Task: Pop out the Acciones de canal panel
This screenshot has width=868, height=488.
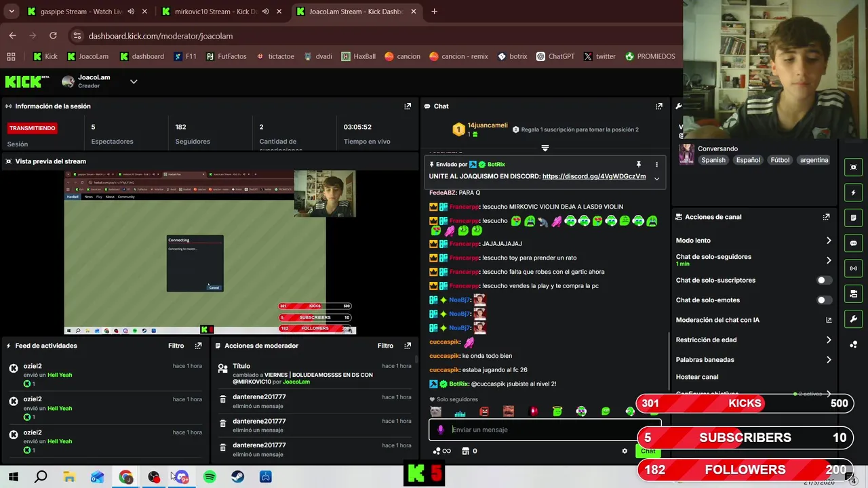Action: 826,217
